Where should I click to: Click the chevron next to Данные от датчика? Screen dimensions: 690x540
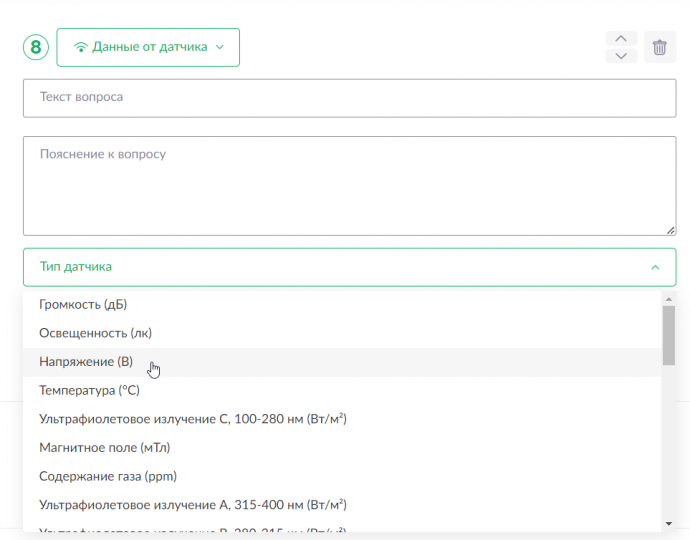click(x=220, y=47)
